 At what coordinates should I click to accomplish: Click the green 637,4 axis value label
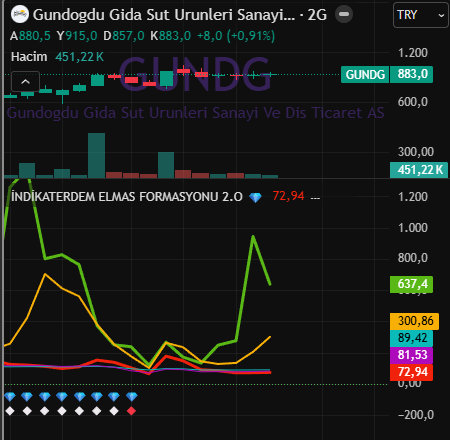pyautogui.click(x=411, y=284)
